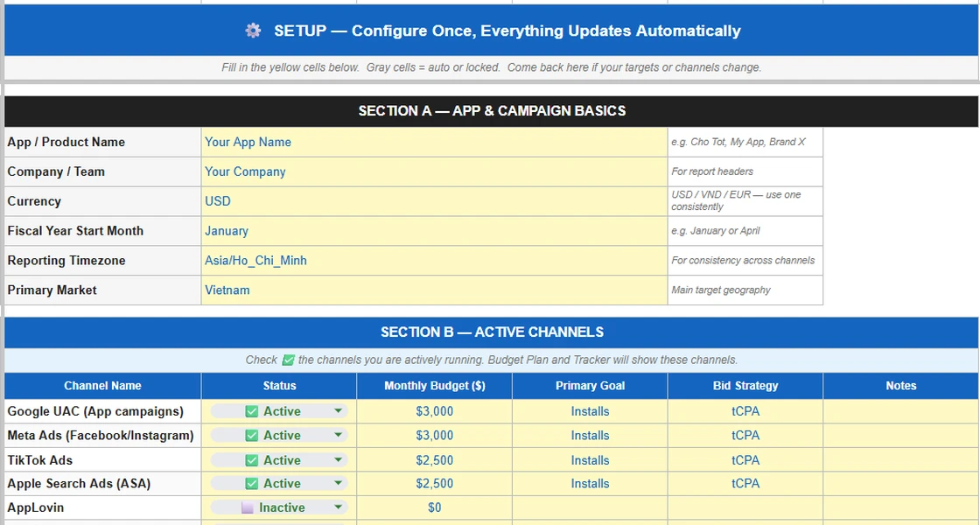Select Apple Search Ads primary goal Installs

[590, 484]
